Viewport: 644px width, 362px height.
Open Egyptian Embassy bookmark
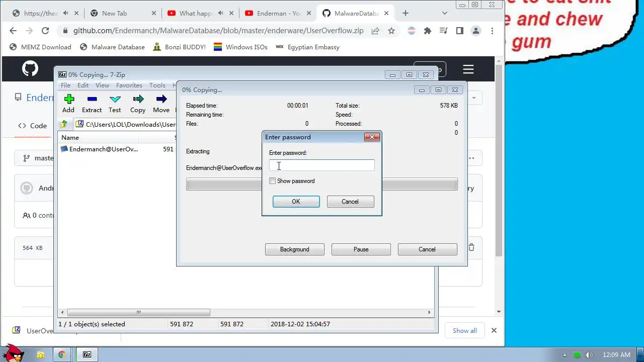tap(307, 47)
